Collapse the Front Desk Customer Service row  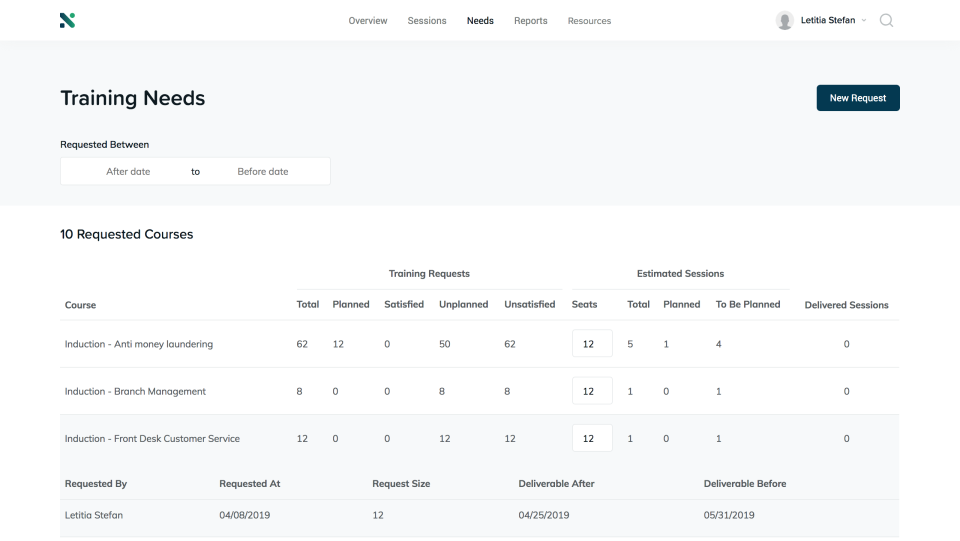click(x=152, y=439)
